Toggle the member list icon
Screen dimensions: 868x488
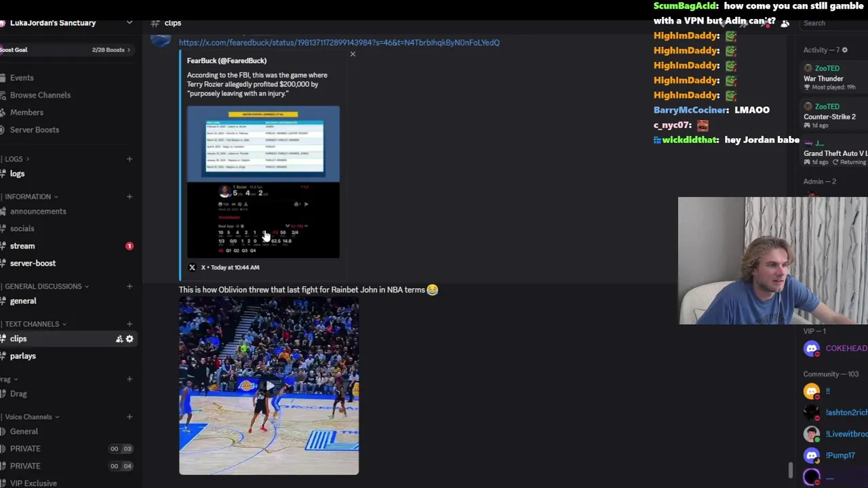click(x=785, y=23)
